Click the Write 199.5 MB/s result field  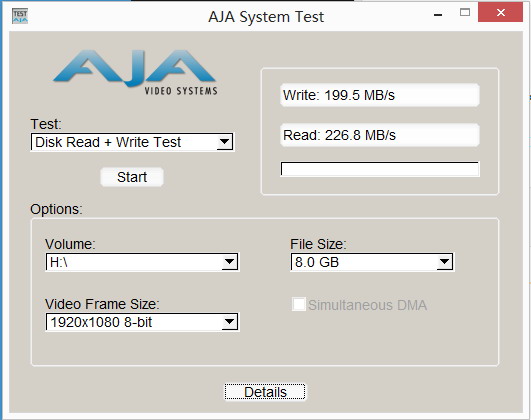tap(380, 95)
